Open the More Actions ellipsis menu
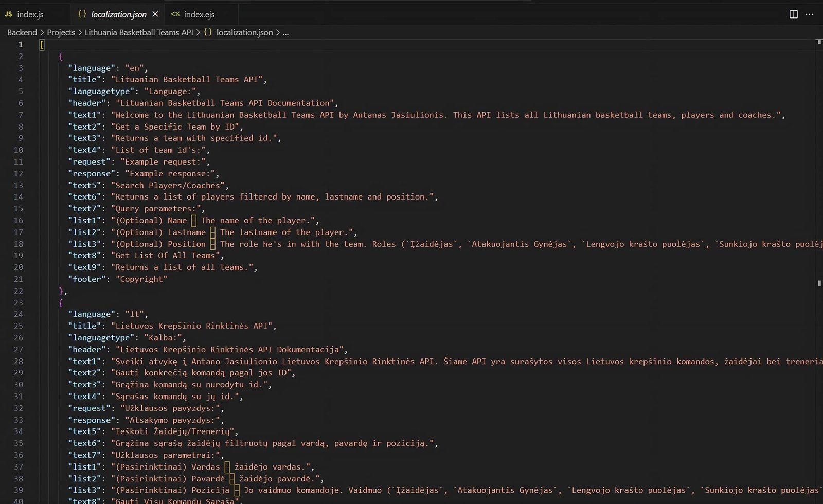Screen dimensions: 823x504 (x=809, y=14)
